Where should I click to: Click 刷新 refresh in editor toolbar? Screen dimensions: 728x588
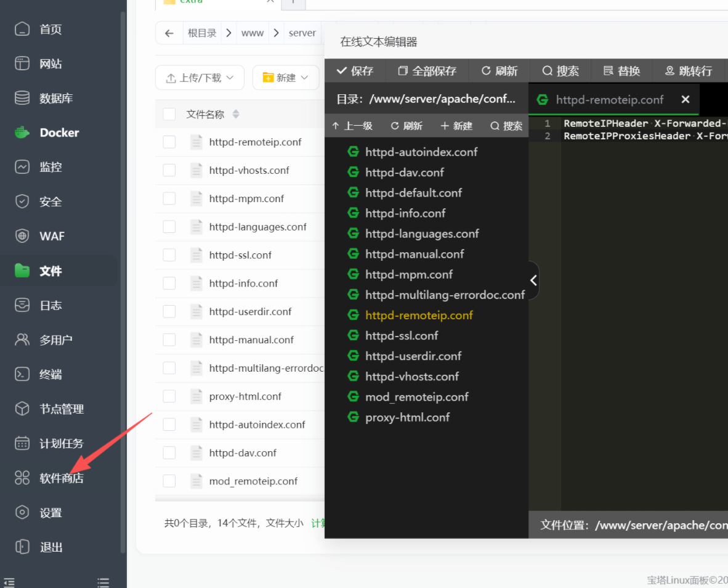coord(499,71)
